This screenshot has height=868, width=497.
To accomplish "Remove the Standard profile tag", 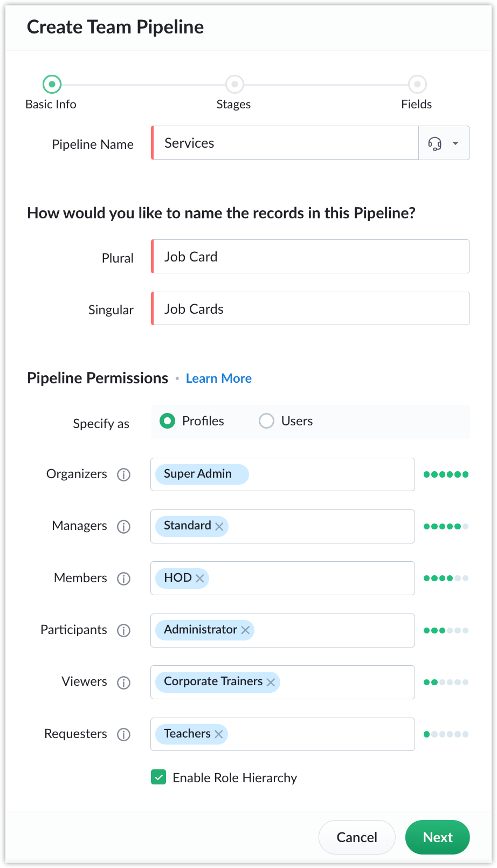I will click(x=219, y=527).
